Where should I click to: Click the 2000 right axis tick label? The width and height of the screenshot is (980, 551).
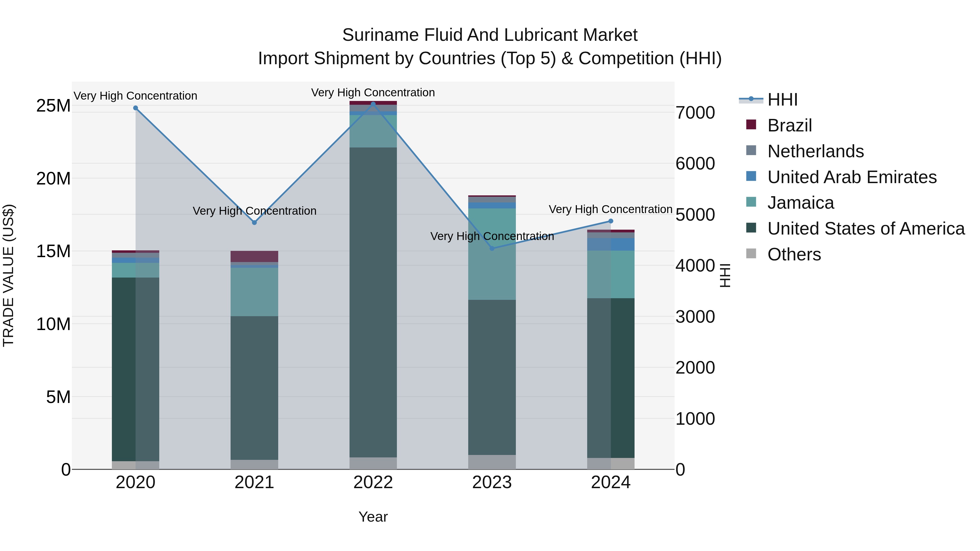tap(696, 368)
